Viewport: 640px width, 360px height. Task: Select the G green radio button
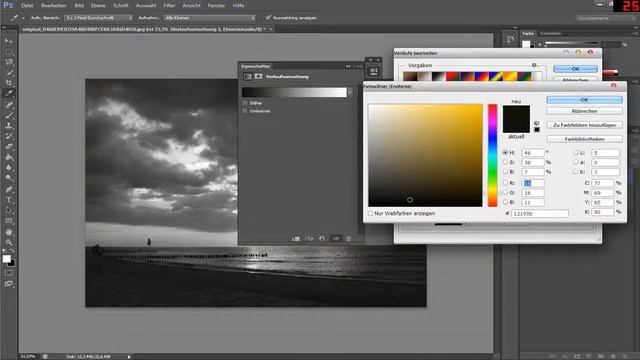click(505, 192)
